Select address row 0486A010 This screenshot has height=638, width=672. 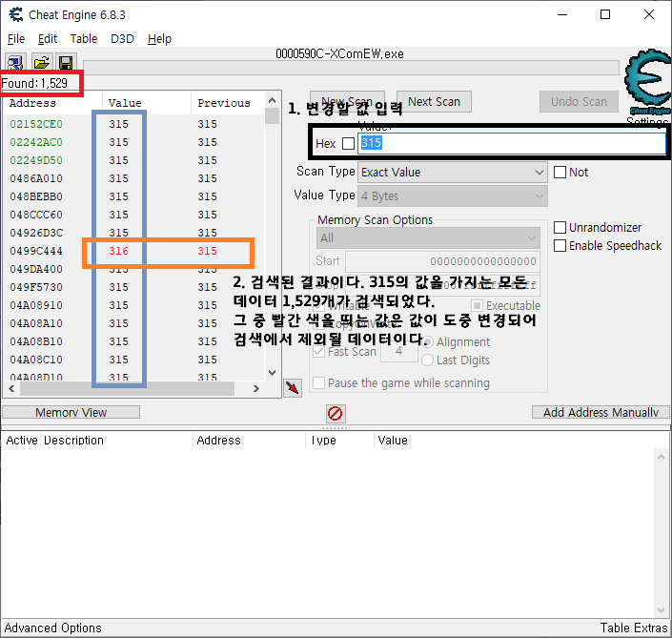coord(134,178)
